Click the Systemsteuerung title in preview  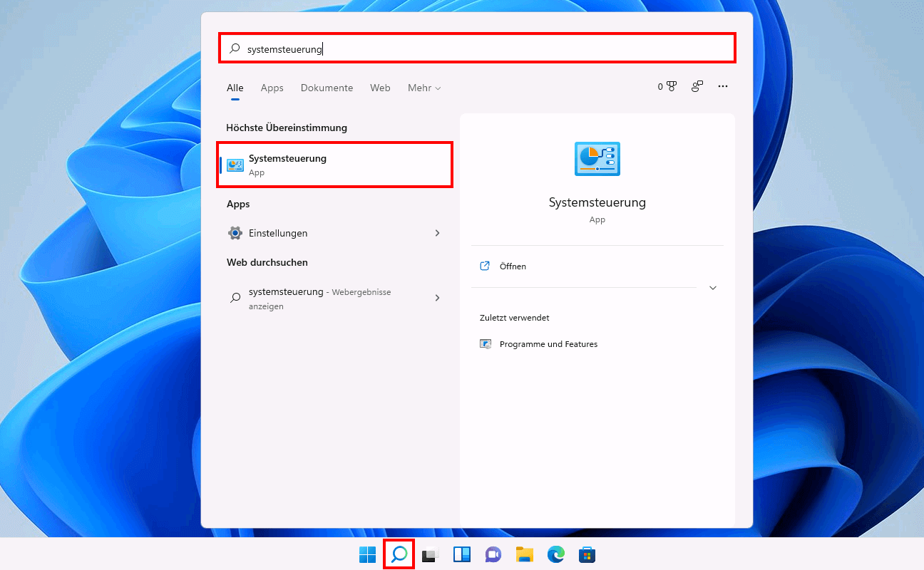tap(597, 202)
